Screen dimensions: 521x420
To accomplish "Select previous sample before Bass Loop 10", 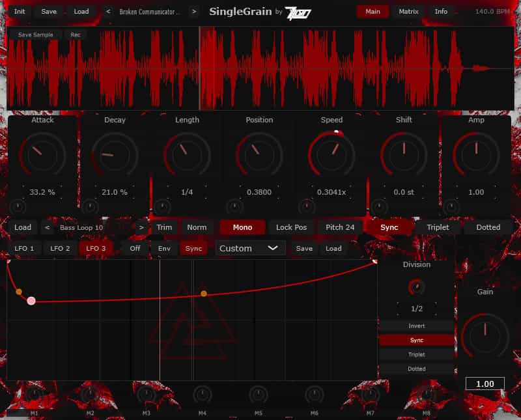I will point(47,228).
